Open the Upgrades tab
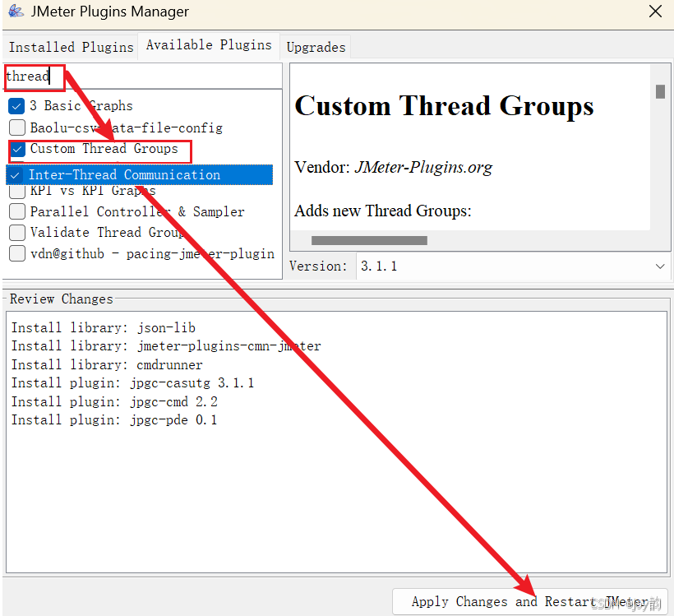674x616 pixels. click(316, 47)
